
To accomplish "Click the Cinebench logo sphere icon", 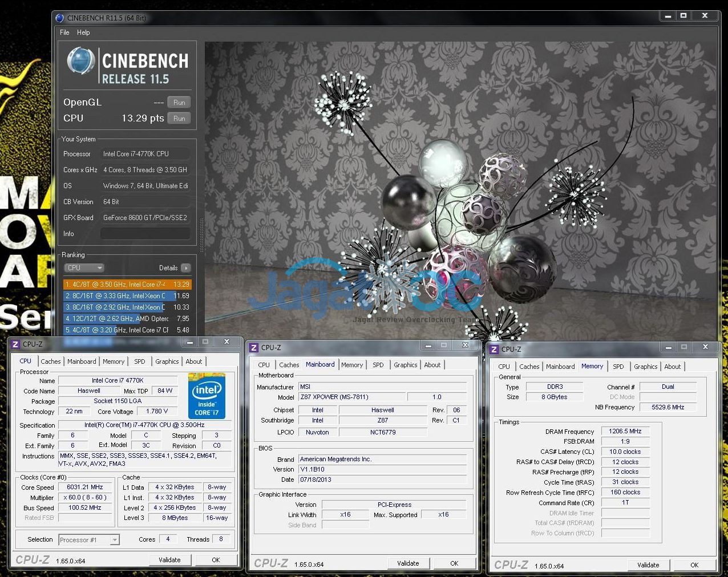I will (81, 61).
